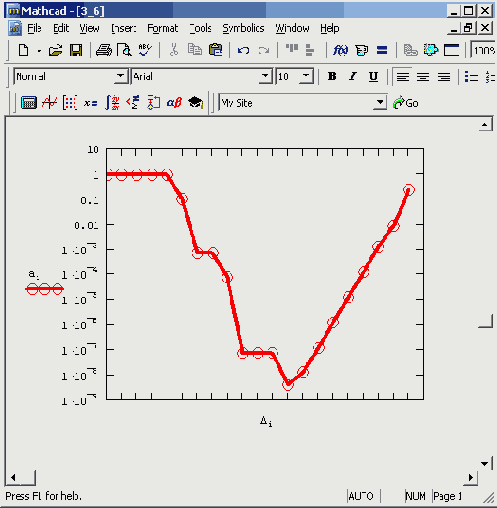Expand the Normal style dropdown
The height and width of the screenshot is (508, 497).
pyautogui.click(x=120, y=77)
